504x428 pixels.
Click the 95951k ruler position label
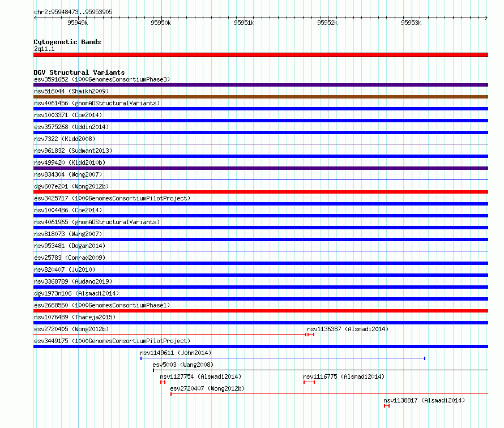(x=244, y=23)
